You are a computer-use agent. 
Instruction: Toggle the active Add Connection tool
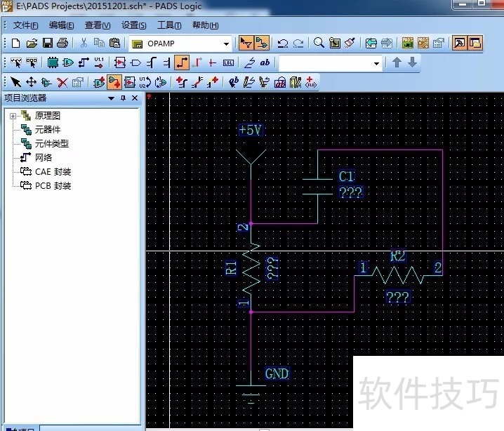click(x=114, y=82)
